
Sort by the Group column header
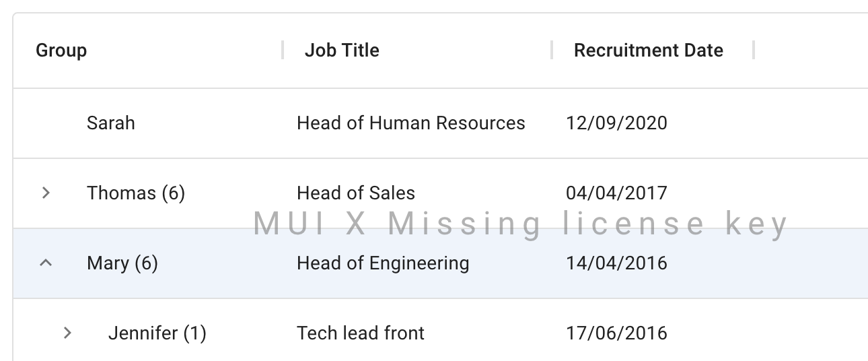tap(61, 51)
